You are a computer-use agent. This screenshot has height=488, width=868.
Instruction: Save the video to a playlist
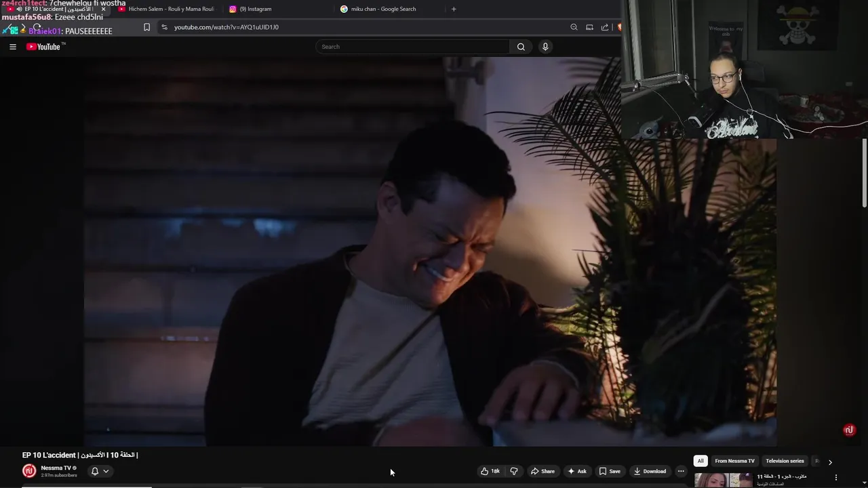tap(610, 471)
